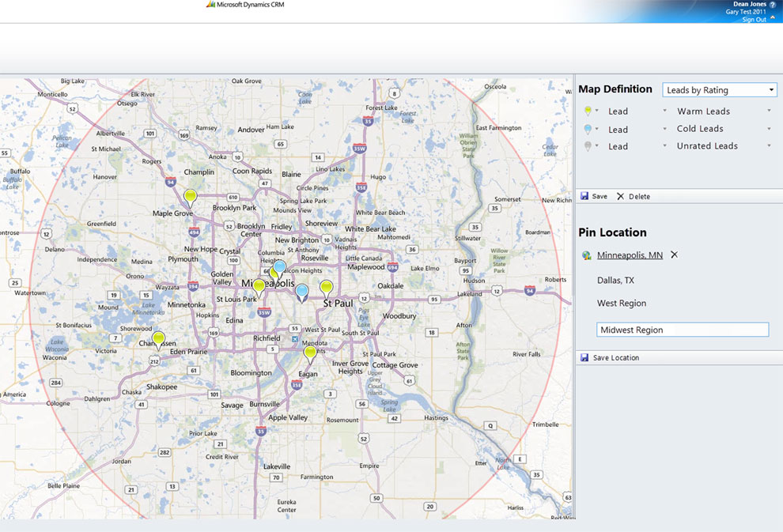Expand the Lead entity dropdown in Cold Leads row
The height and width of the screenshot is (532, 783).
(x=664, y=128)
